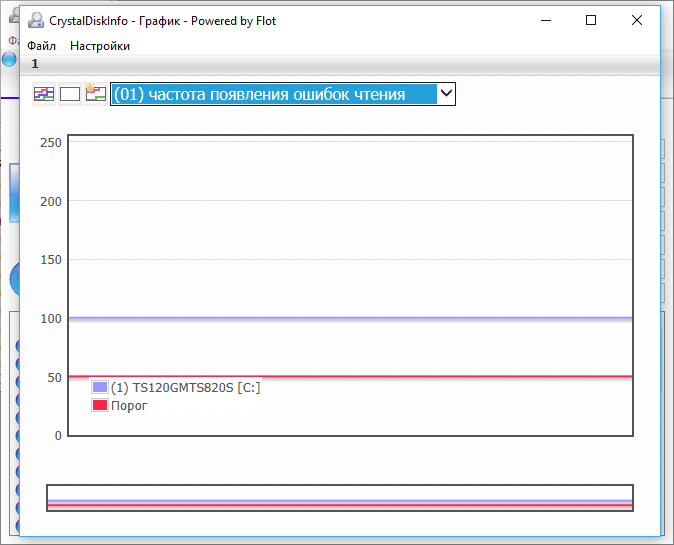Viewport: 674px width, 545px height.
Task: Click the overview range strip below the graph
Action: [340, 498]
